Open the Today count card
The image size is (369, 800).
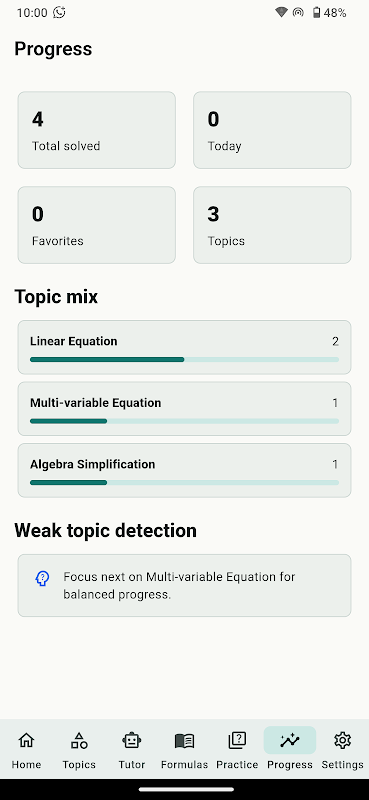point(272,130)
